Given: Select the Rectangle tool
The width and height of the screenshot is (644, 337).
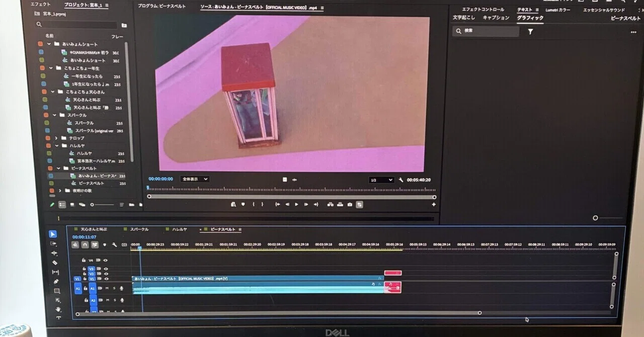Looking at the screenshot, I should 57,291.
